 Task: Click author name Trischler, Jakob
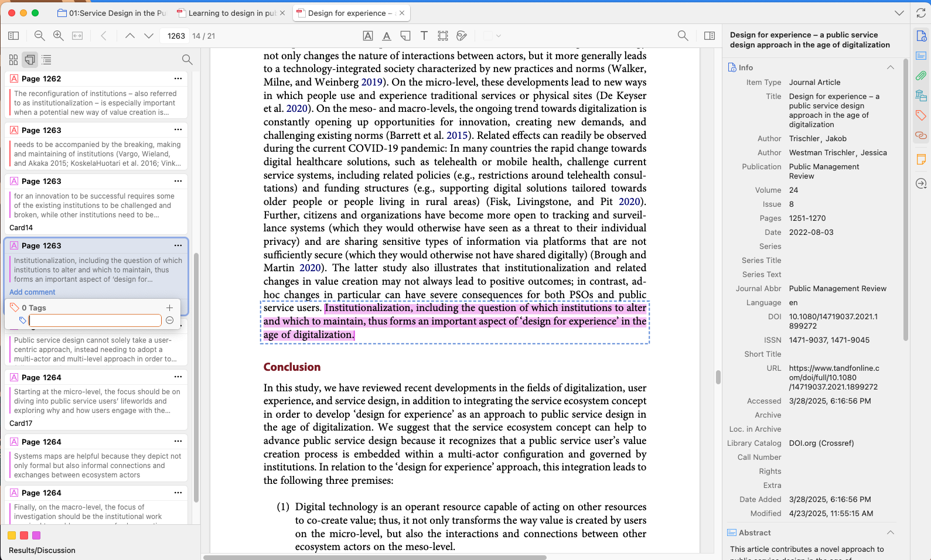(818, 138)
